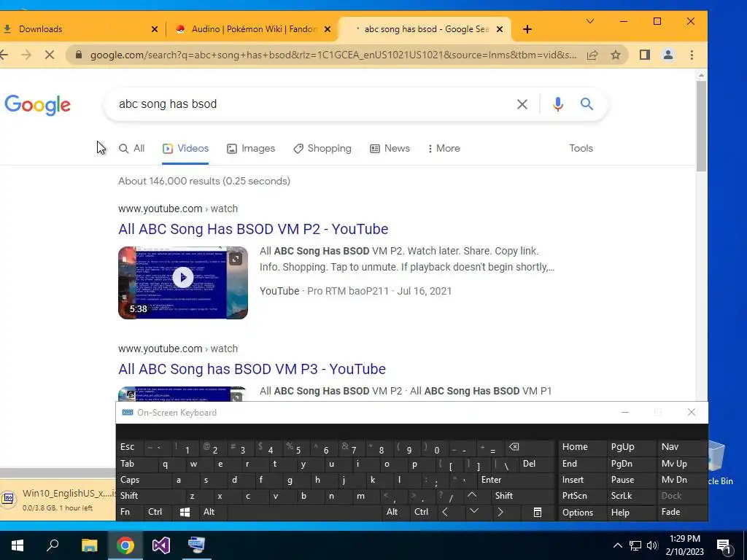
Task: Open Visual Studio from the taskbar
Action: point(161,545)
